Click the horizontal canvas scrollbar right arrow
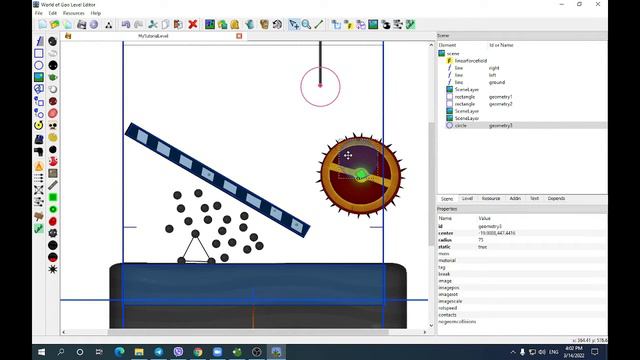The width and height of the screenshot is (640, 360). tap(425, 332)
